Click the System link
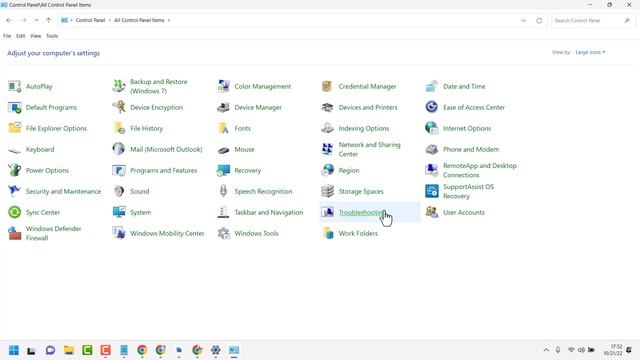This screenshot has width=640, height=360. coord(140,212)
